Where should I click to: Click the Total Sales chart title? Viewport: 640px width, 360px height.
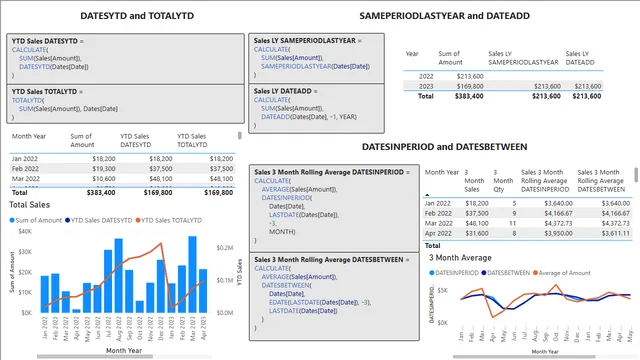point(29,205)
